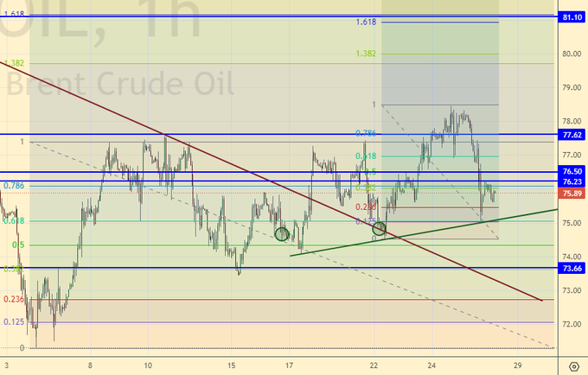Click date 8 on the time axis

click(90, 366)
